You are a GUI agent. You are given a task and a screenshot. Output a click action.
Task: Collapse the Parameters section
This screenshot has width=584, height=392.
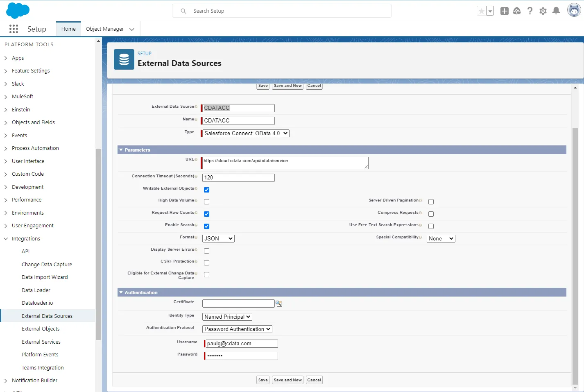121,150
